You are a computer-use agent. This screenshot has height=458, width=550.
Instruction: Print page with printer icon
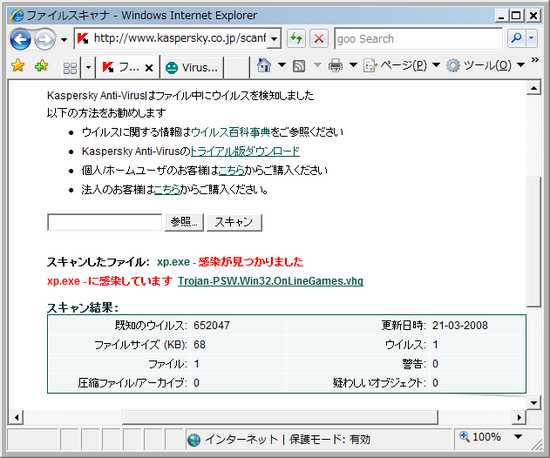tap(336, 66)
